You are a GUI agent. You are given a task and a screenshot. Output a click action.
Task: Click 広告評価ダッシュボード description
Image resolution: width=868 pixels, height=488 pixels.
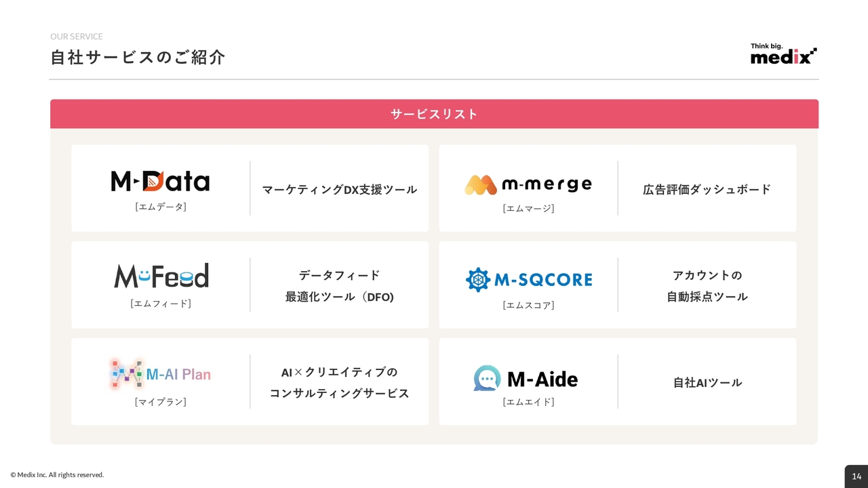[x=707, y=190]
